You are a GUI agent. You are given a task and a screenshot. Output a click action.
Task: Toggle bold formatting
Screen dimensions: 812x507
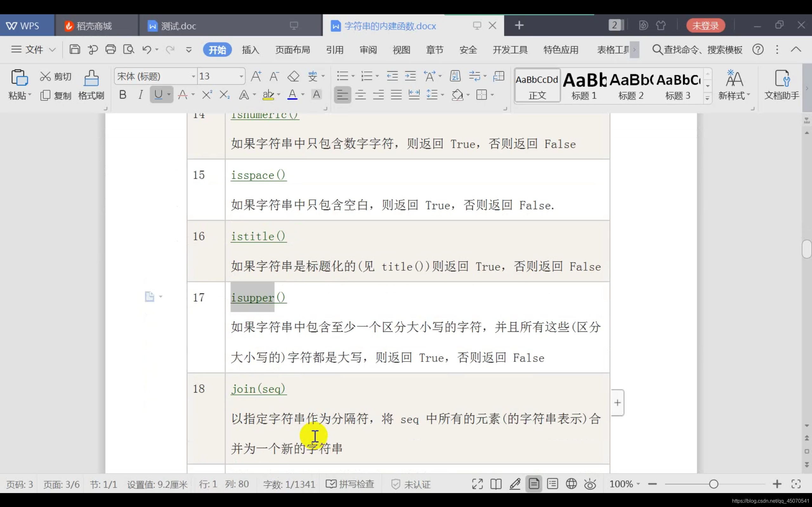click(122, 95)
